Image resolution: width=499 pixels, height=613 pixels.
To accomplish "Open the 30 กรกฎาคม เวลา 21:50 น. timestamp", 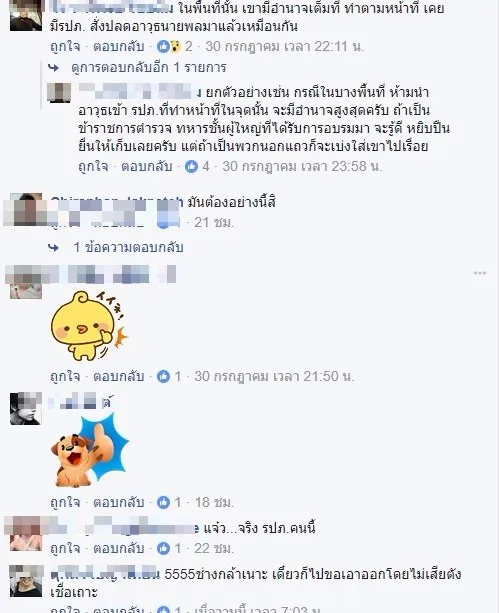I will (274, 376).
